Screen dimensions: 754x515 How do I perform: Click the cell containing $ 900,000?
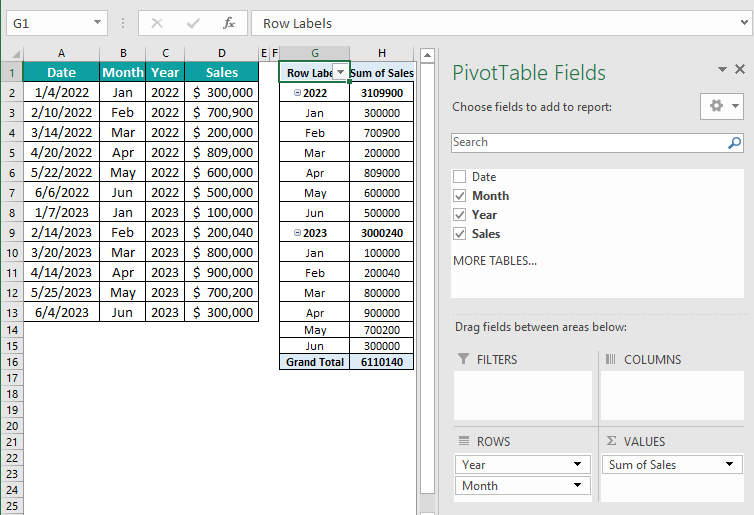(x=222, y=273)
